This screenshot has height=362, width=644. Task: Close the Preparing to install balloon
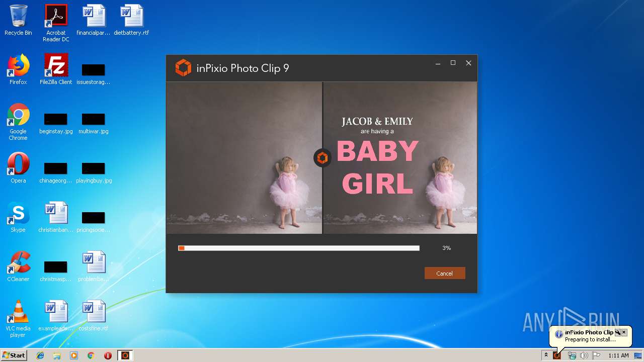tap(624, 332)
